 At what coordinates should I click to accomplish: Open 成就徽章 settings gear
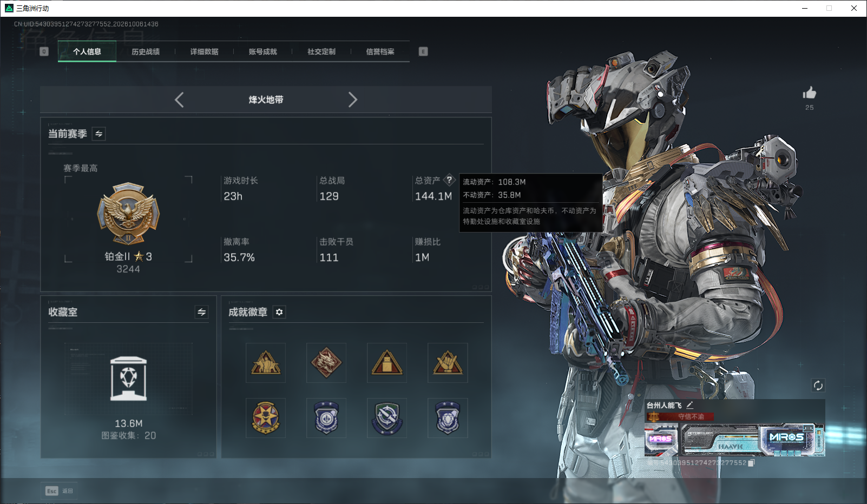click(x=279, y=312)
